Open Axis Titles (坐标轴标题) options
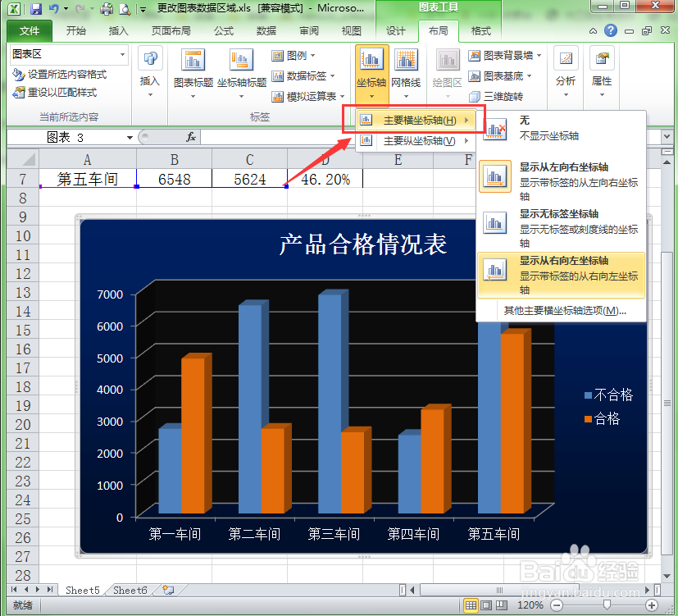 [241, 72]
